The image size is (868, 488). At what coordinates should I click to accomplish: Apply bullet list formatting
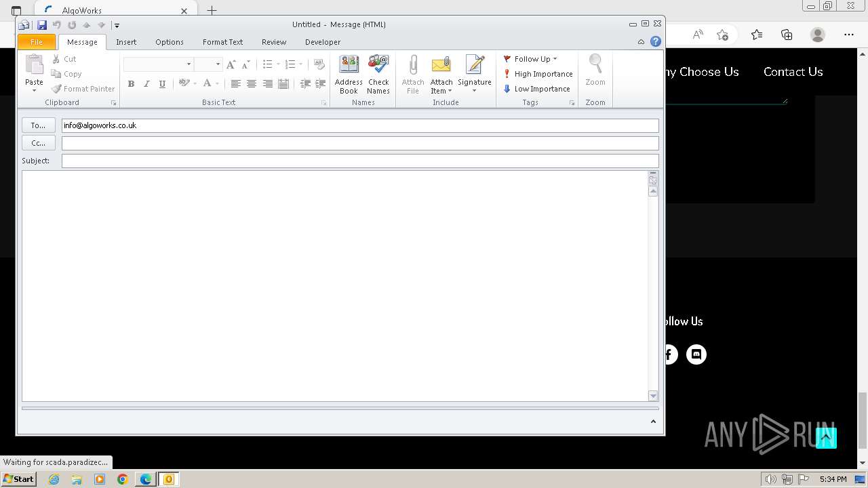click(x=268, y=64)
